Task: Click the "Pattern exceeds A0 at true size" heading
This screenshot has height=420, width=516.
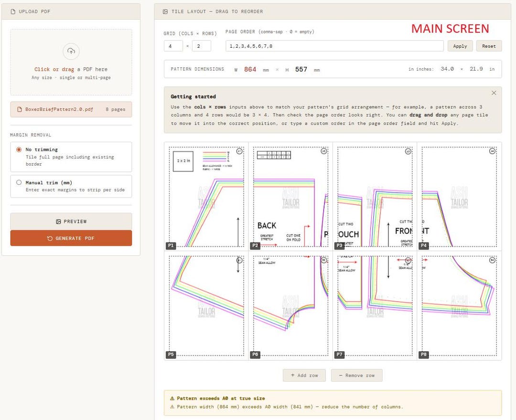Action: click(221, 399)
